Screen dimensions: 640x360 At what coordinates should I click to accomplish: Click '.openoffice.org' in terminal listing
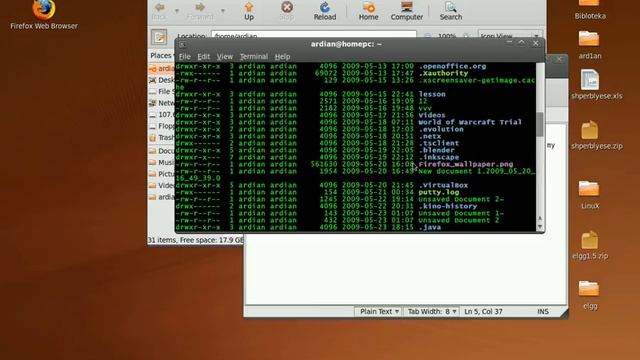point(452,66)
